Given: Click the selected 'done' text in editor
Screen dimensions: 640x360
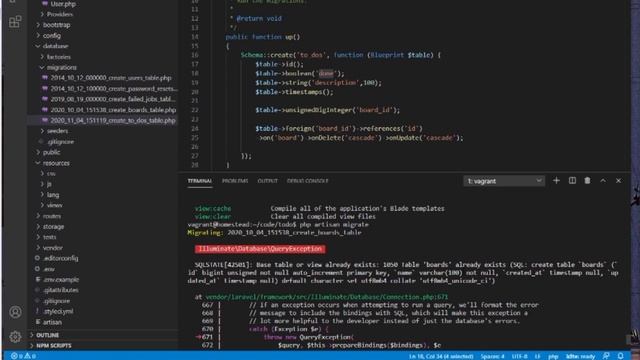Looking at the screenshot, I should click(326, 73).
